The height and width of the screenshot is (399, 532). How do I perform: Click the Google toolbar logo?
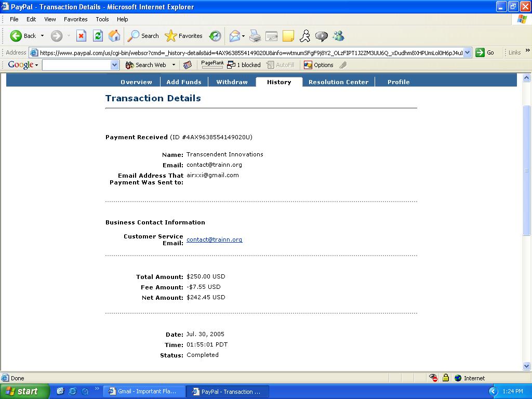click(20, 65)
